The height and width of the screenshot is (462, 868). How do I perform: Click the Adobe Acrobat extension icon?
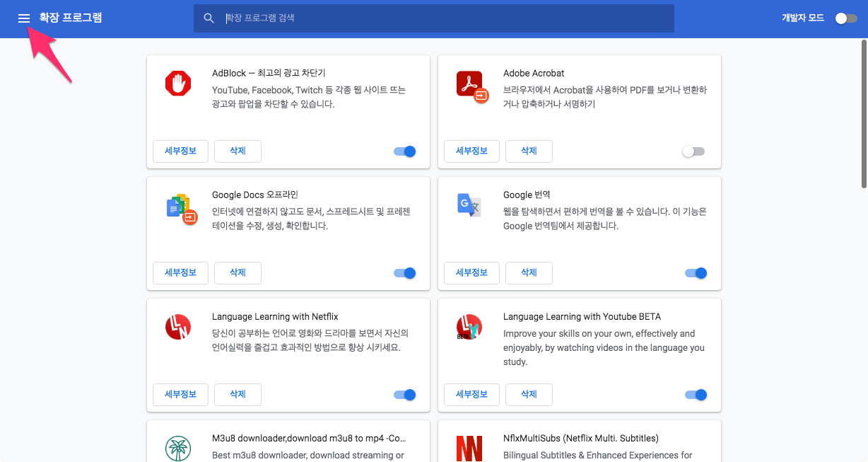[x=471, y=86]
